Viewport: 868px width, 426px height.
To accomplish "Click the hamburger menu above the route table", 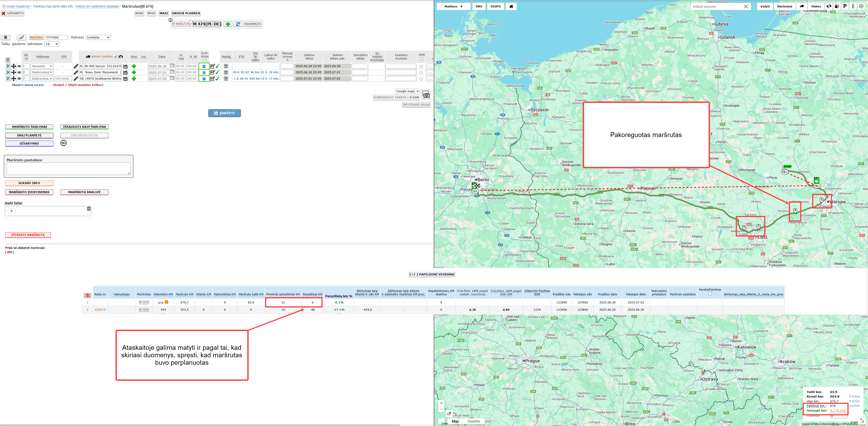I will (5, 37).
